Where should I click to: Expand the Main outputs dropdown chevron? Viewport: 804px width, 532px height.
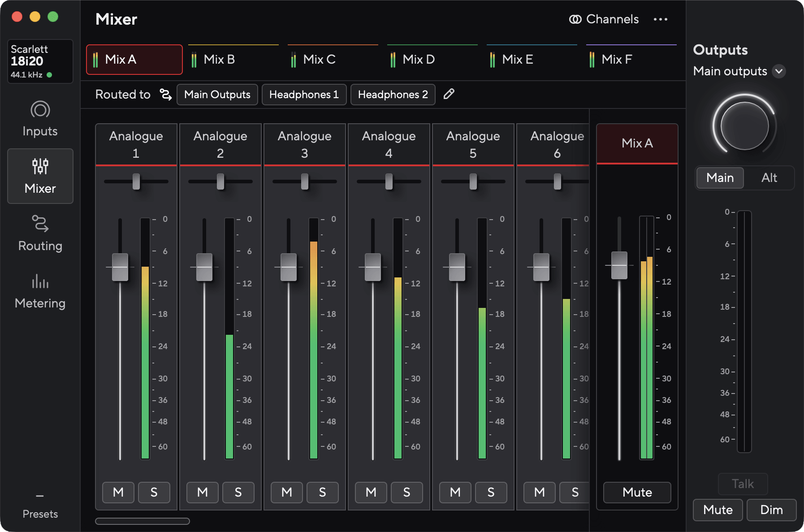(x=779, y=71)
